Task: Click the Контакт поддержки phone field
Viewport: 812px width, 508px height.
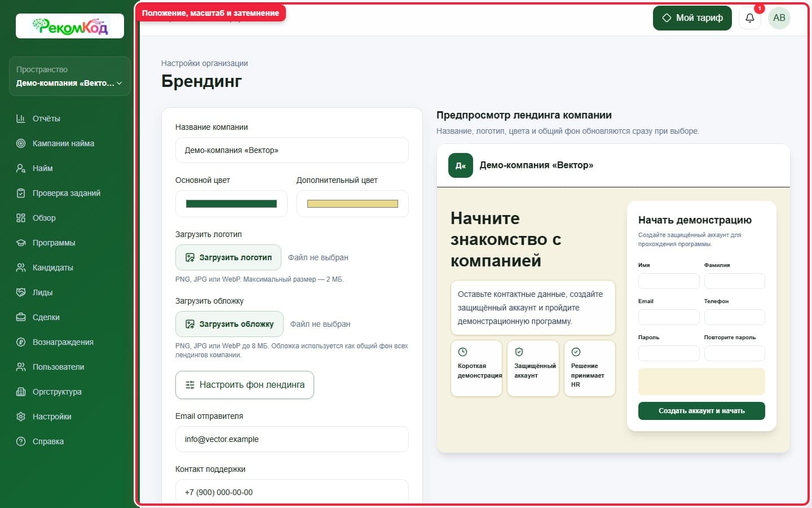Action: (292, 491)
